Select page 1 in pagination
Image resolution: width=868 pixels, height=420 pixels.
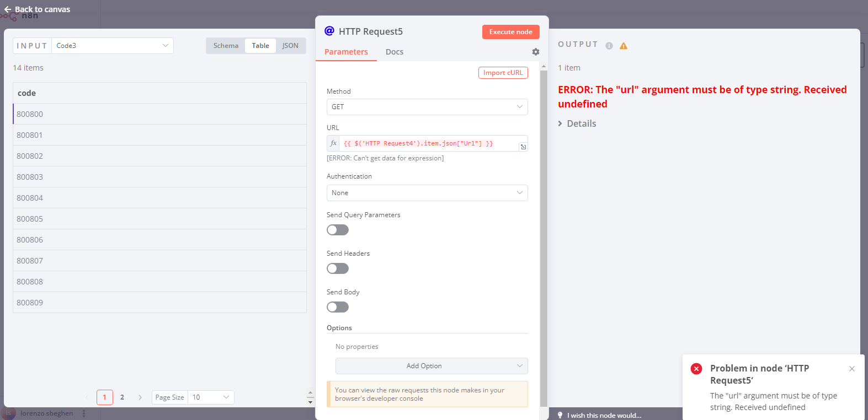(105, 397)
